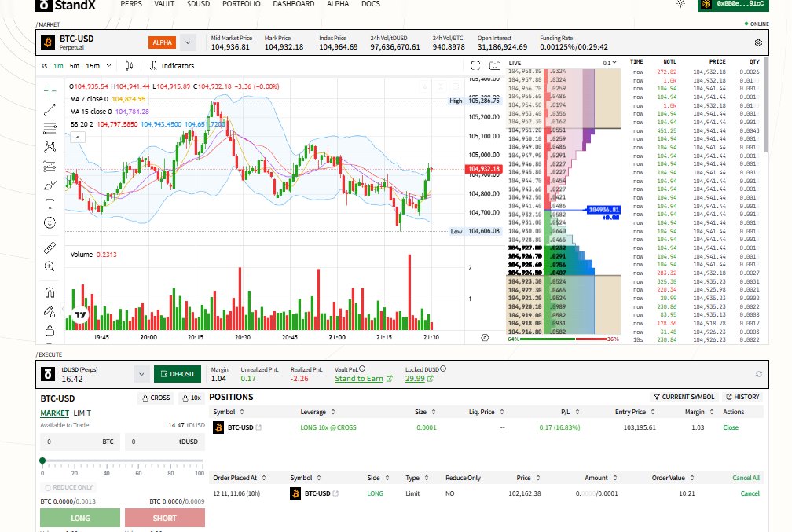
Task: Open the market settings gear icon
Action: (x=758, y=42)
